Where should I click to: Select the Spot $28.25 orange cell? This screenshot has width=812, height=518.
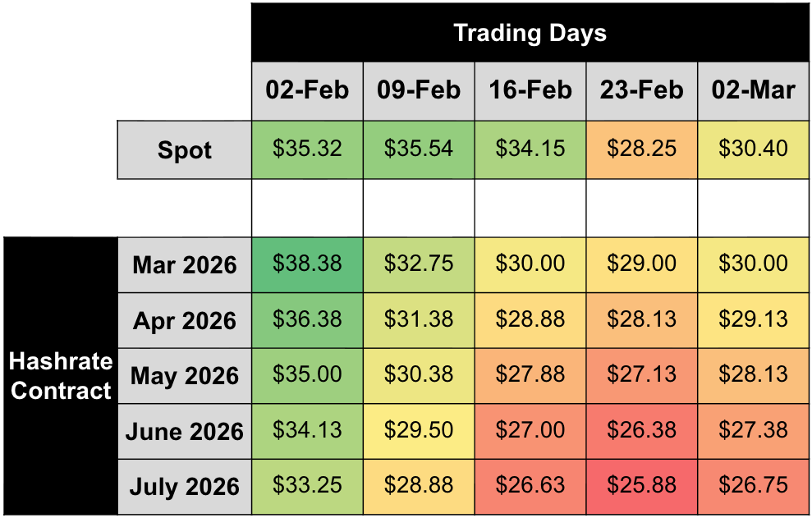[642, 149]
